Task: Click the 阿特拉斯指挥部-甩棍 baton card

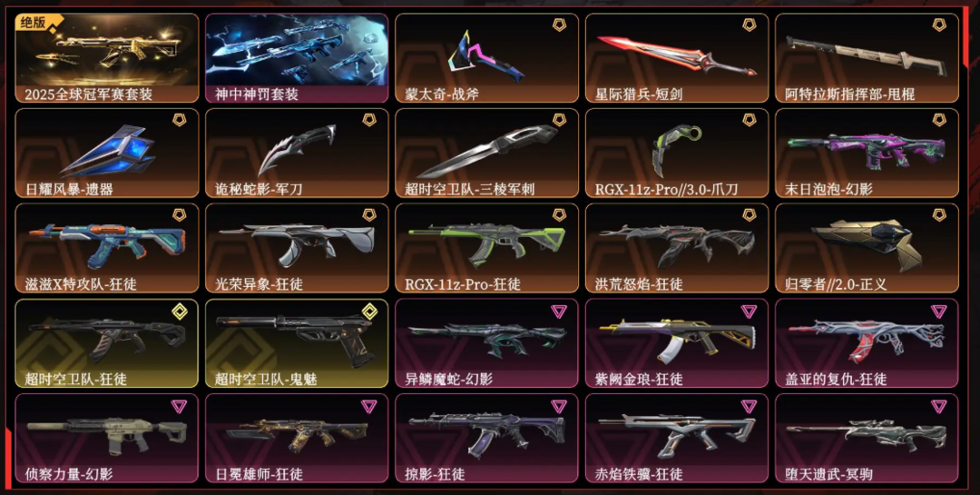Action: pyautogui.click(x=867, y=57)
